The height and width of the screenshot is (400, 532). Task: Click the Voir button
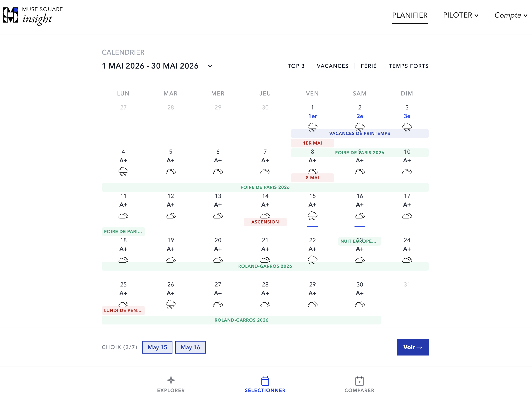(x=412, y=347)
